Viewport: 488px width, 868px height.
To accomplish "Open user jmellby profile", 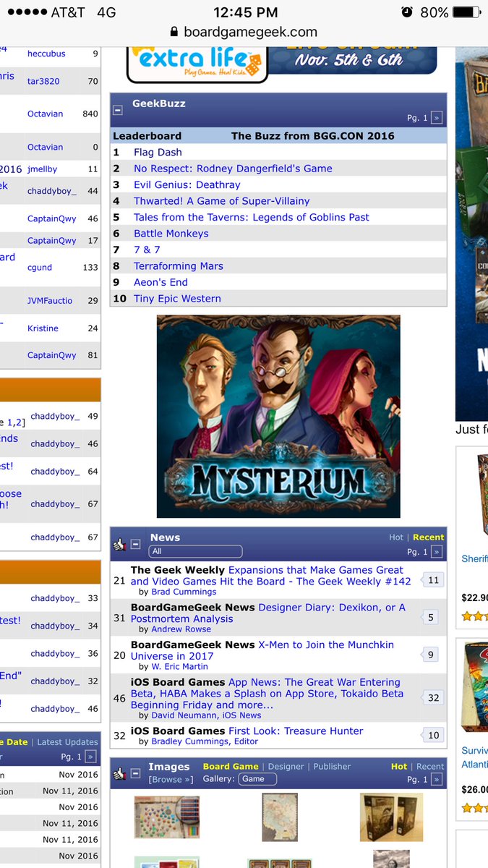I will (42, 169).
